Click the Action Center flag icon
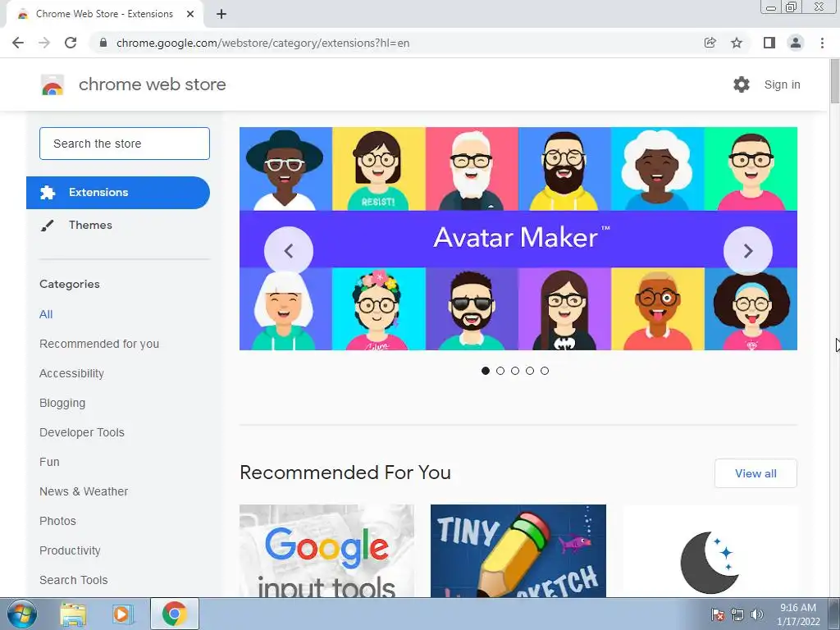This screenshot has height=630, width=840. [718, 614]
